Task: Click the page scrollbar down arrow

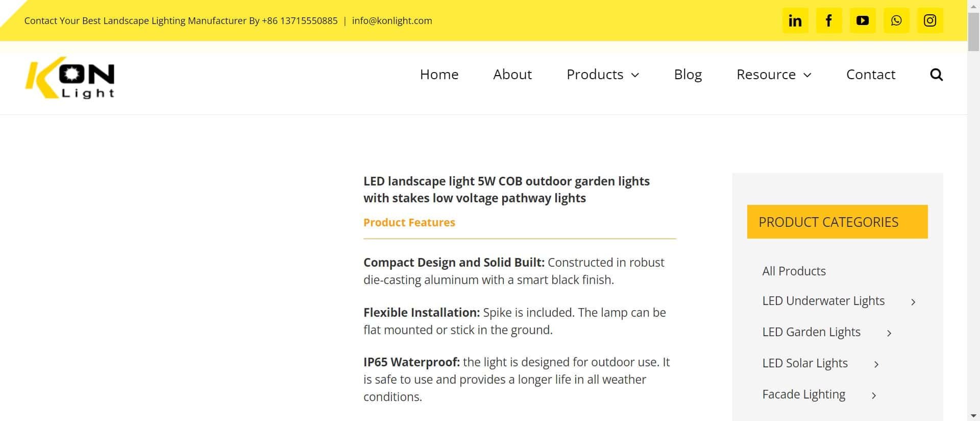Action: 973,415
